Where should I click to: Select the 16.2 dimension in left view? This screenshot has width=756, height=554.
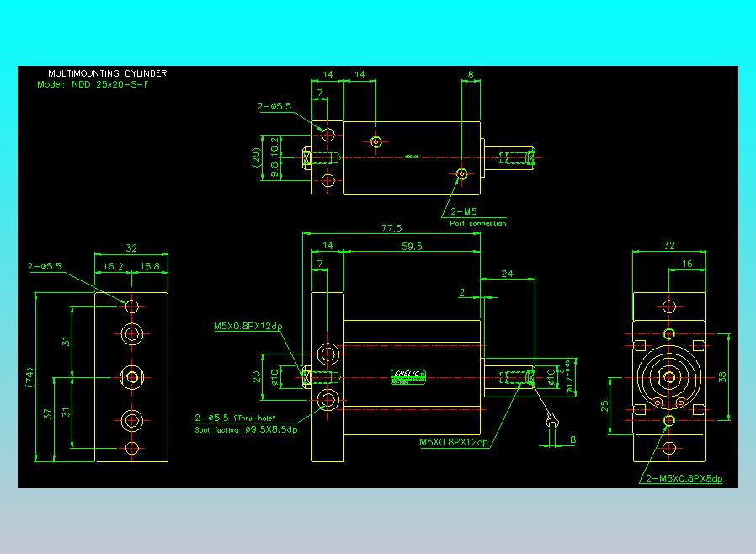pos(114,266)
